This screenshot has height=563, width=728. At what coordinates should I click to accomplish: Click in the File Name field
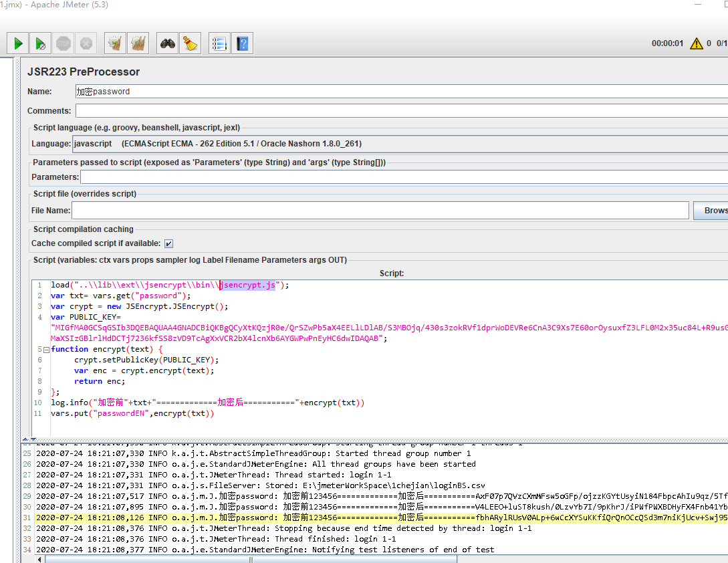click(380, 210)
